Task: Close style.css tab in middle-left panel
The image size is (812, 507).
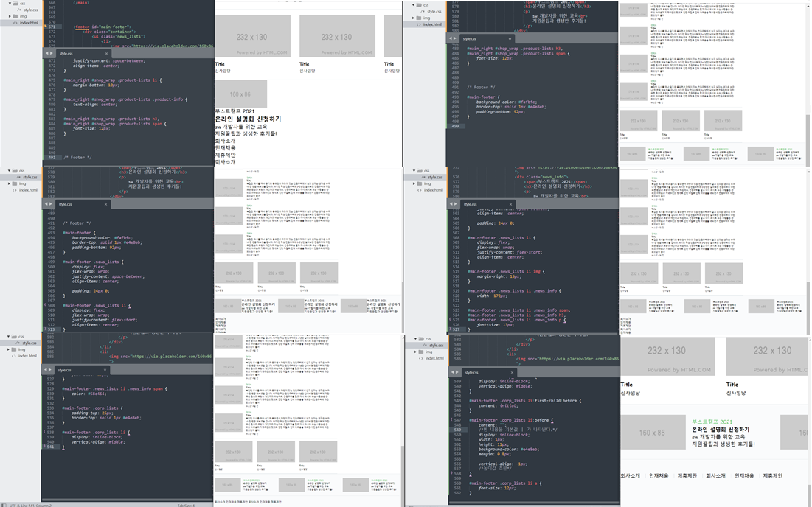Action: pyautogui.click(x=105, y=204)
